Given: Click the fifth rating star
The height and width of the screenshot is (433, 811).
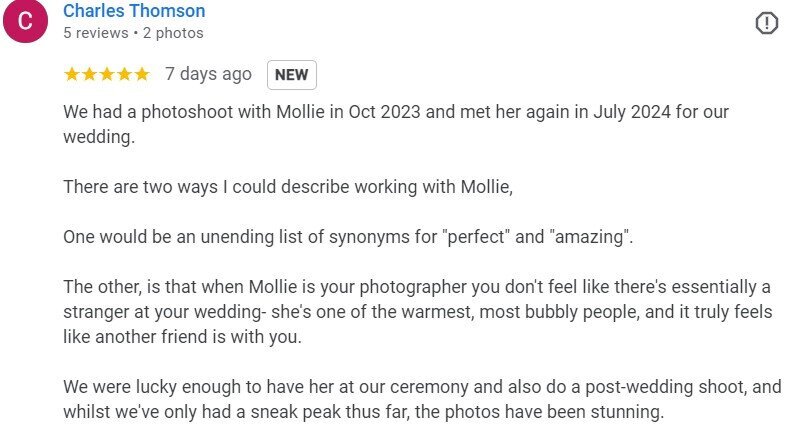Looking at the screenshot, I should click(142, 74).
